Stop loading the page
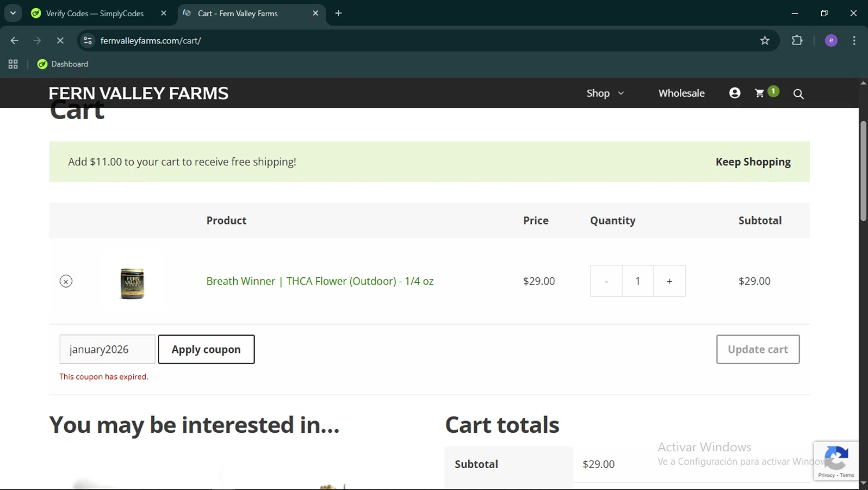 (x=60, y=40)
